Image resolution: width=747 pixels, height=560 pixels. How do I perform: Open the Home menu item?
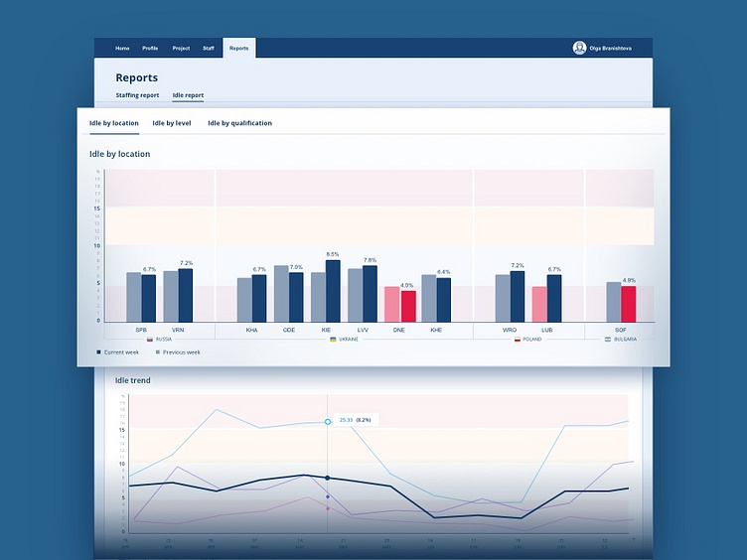[x=122, y=48]
